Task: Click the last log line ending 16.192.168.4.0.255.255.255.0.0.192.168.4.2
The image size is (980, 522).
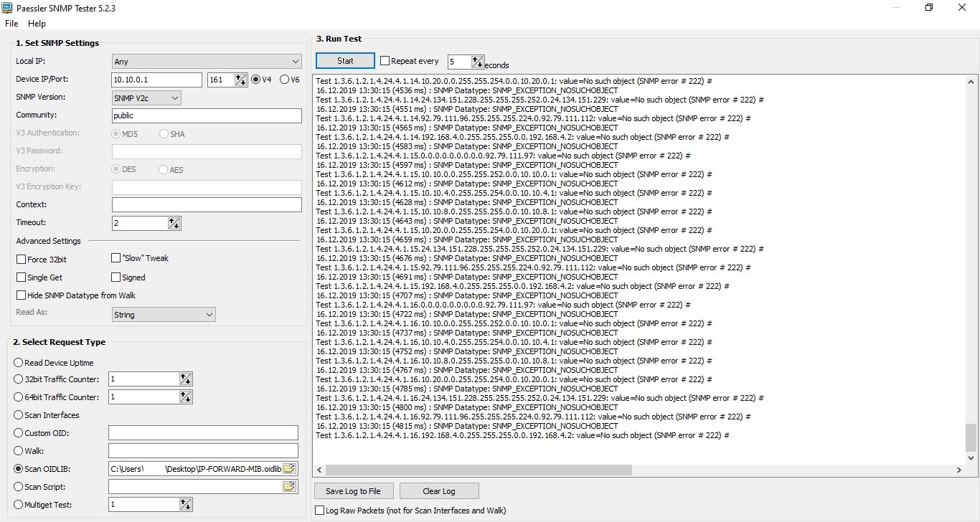Action: [x=522, y=435]
